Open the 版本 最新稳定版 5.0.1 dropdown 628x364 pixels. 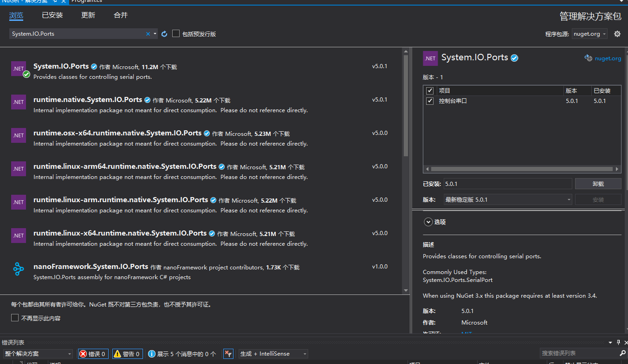pos(508,200)
